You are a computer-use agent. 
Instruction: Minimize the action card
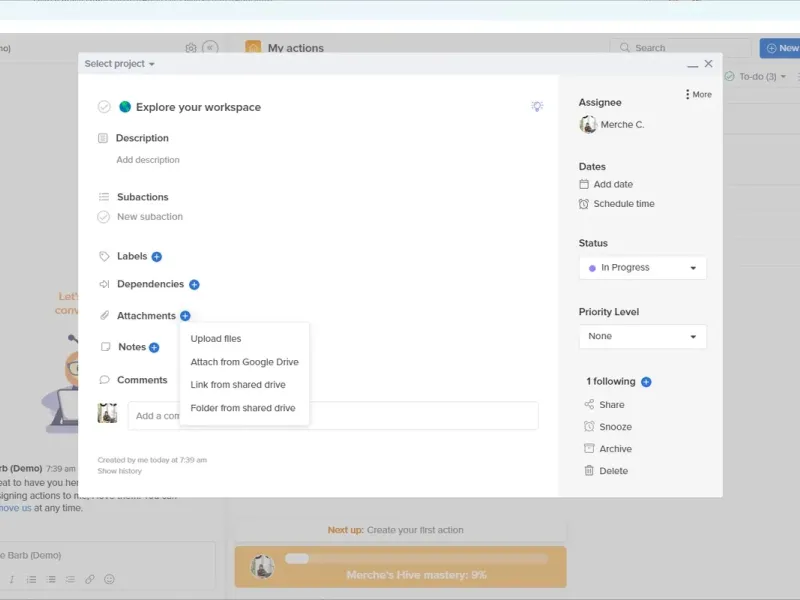692,65
